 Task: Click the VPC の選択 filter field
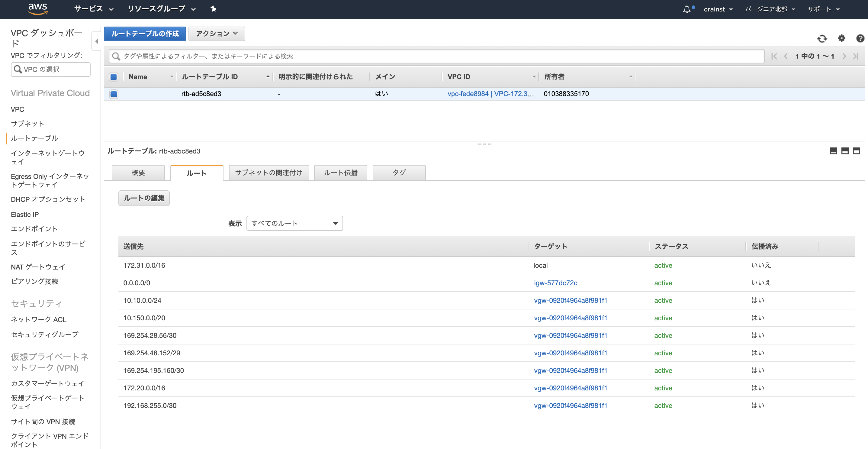pos(50,69)
